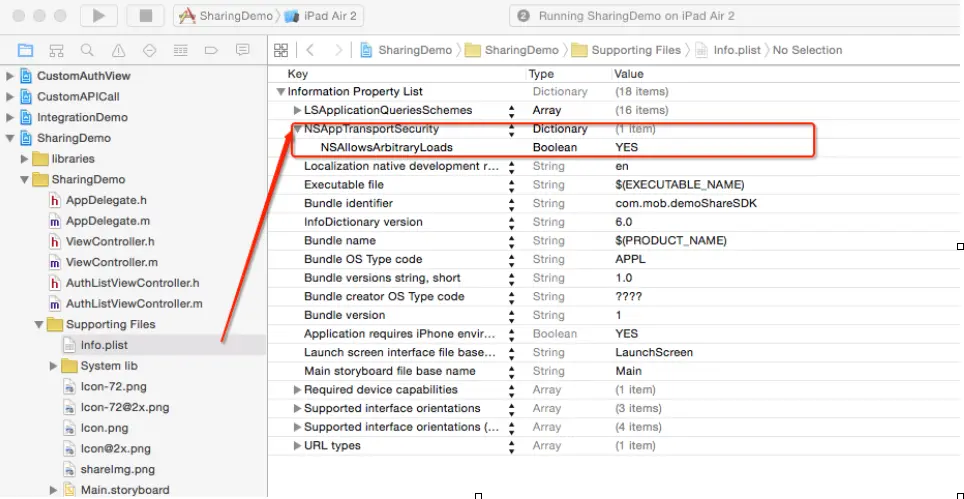Click the com.mob.demoShareSDK value
Screen dimensions: 964x499
coord(686,203)
